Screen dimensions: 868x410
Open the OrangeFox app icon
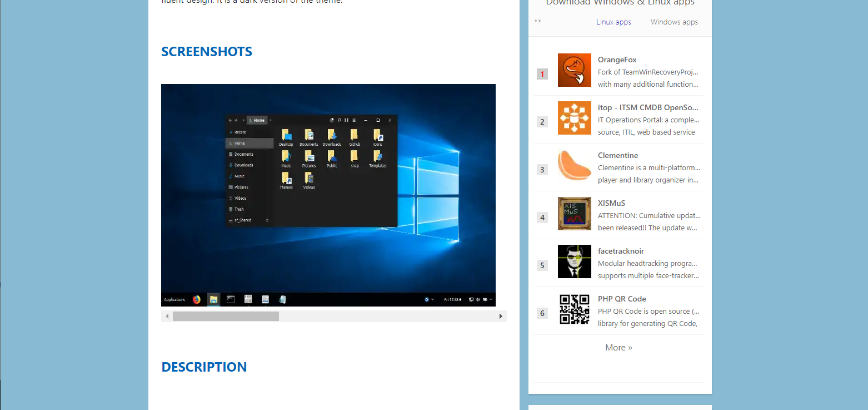tap(575, 70)
